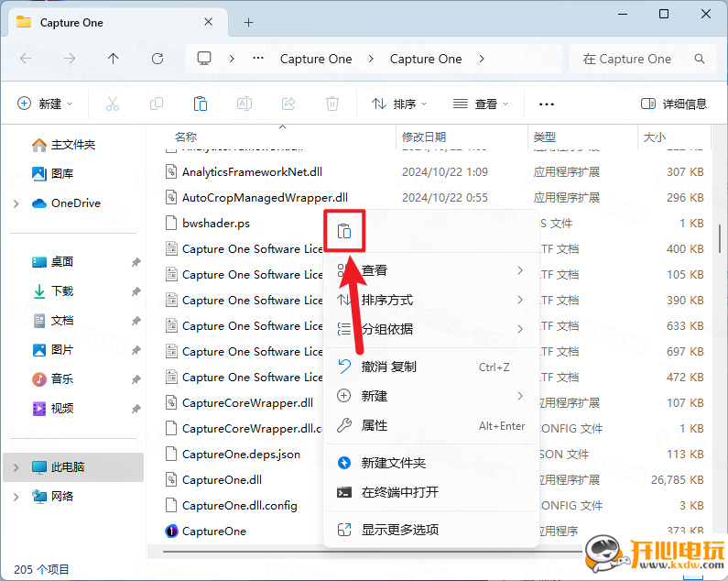Go up one folder level
This screenshot has height=581, width=728.
(114, 59)
